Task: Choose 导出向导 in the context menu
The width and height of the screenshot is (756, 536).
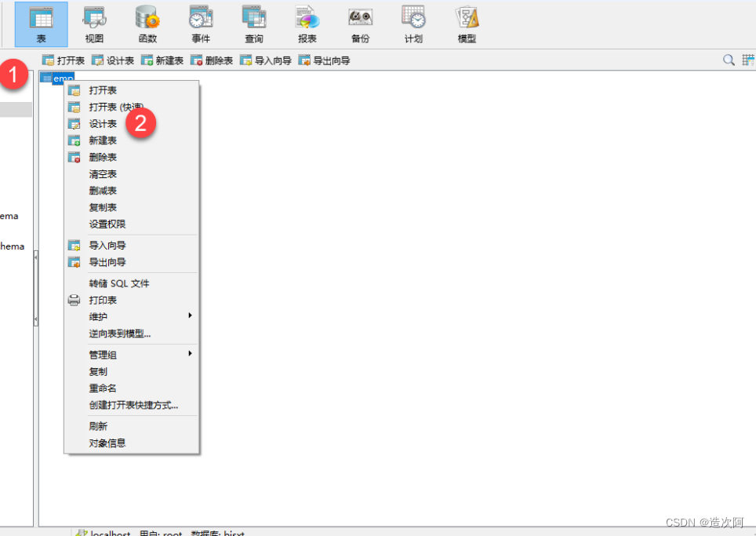Action: click(x=132, y=262)
